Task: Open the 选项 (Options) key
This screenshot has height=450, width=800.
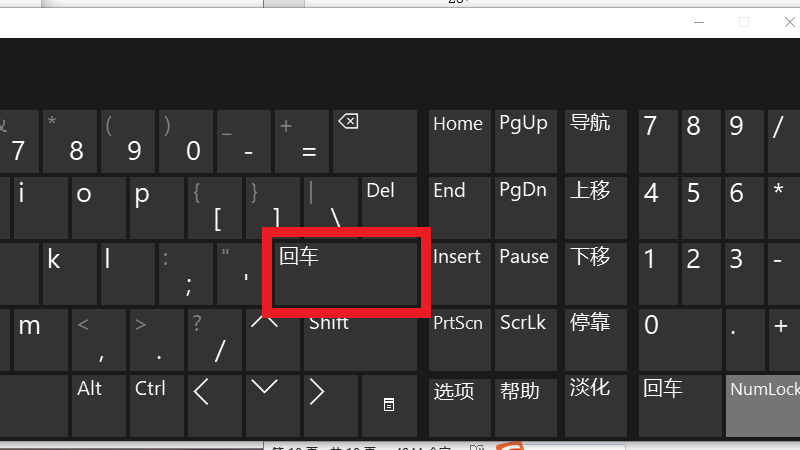Action: [459, 404]
